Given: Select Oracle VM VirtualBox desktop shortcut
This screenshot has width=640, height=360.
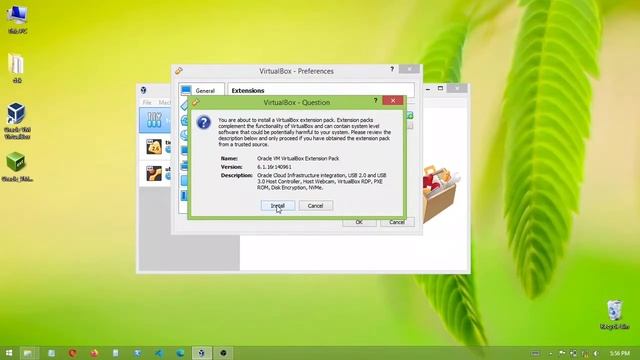Looking at the screenshot, I should tap(17, 121).
